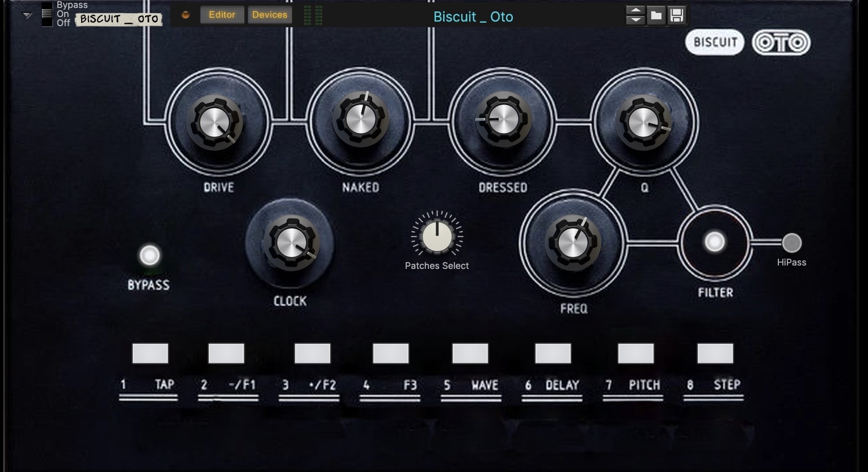This screenshot has width=868, height=472.
Task: Click the NAKED knob
Action: (360, 119)
